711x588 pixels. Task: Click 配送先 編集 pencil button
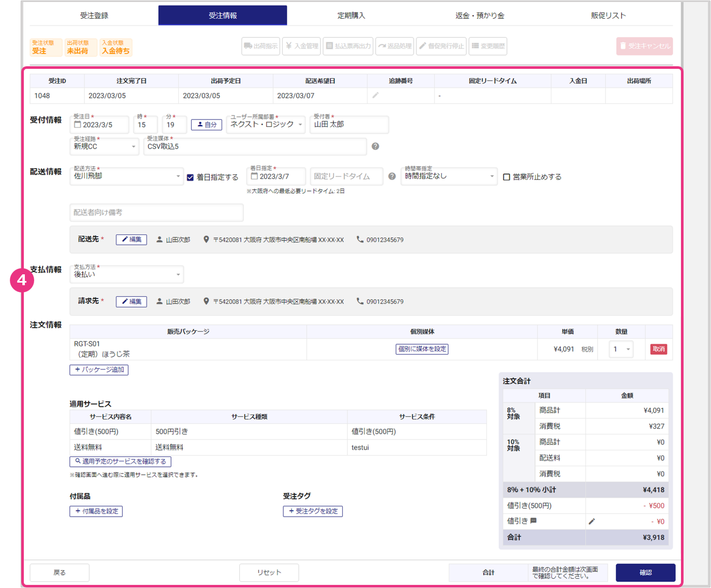(132, 240)
